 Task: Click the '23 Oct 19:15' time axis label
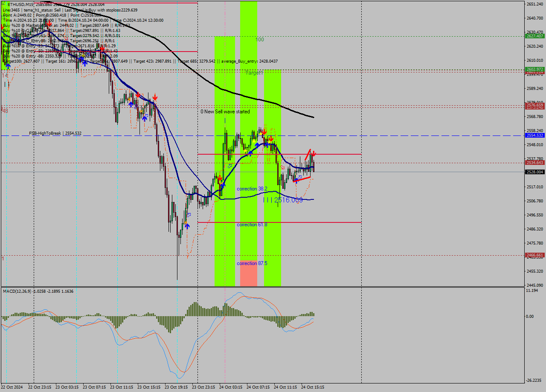[x=176, y=387]
